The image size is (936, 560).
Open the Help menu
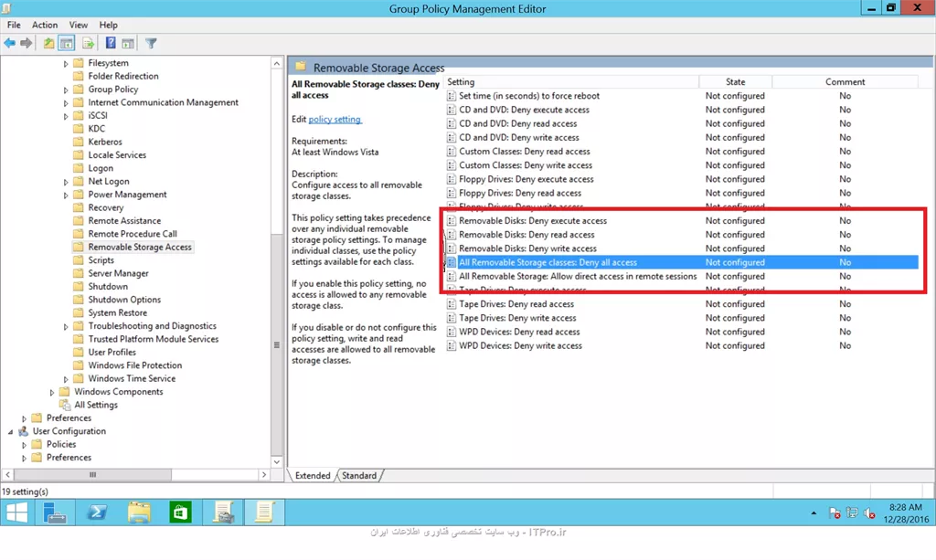108,25
